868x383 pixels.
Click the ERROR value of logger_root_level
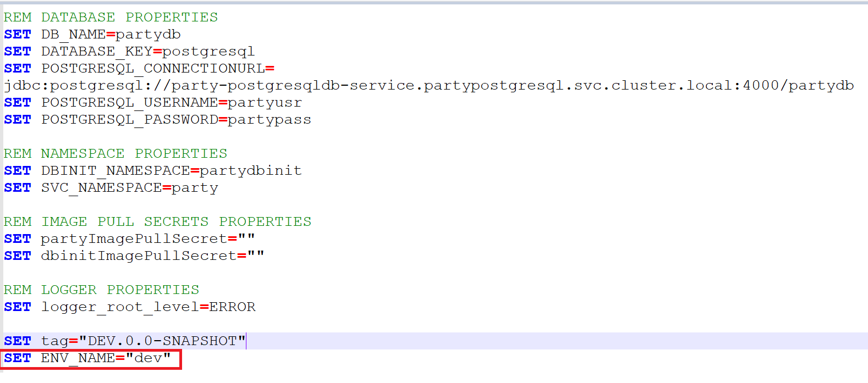pos(232,307)
